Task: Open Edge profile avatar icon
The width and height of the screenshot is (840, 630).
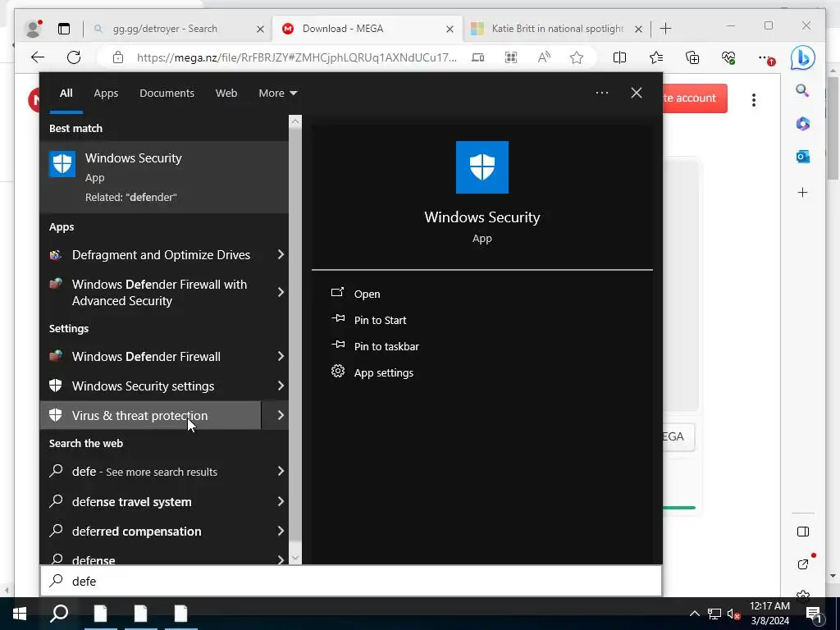Action: pyautogui.click(x=33, y=29)
